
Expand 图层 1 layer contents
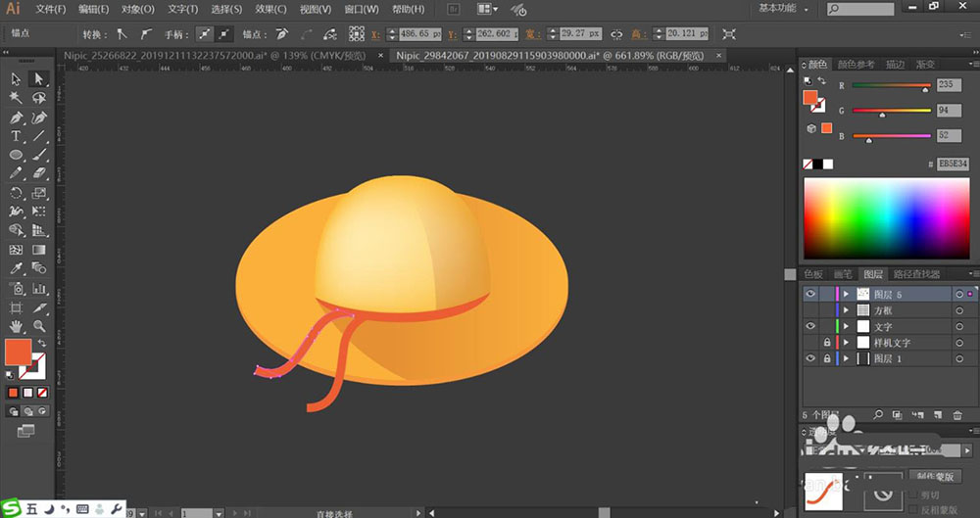pyautogui.click(x=847, y=358)
